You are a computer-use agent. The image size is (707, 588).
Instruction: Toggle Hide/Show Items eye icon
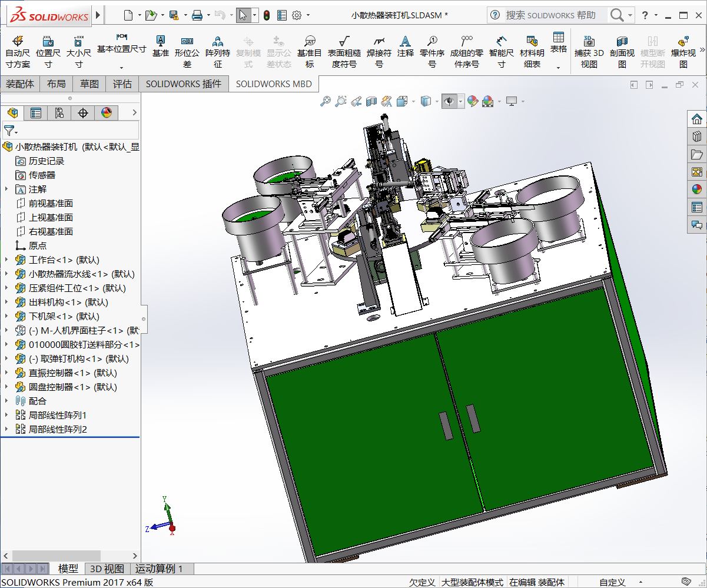[x=449, y=102]
